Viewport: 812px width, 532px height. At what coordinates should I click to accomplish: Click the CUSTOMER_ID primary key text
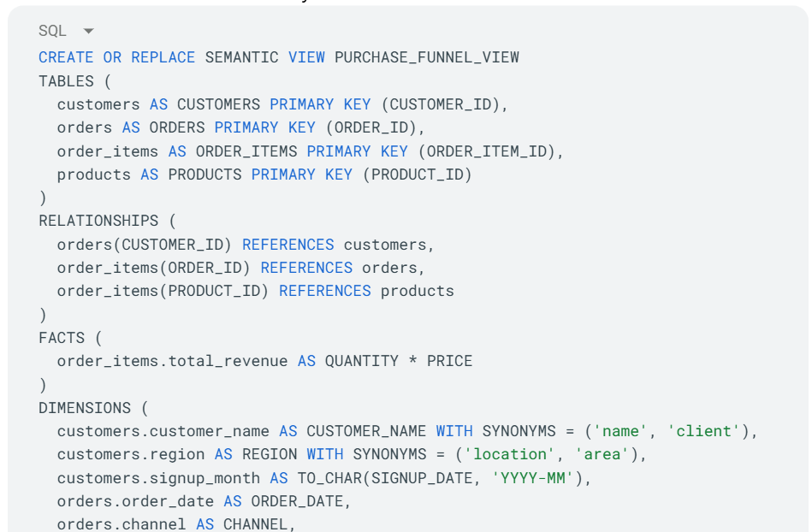pos(440,104)
